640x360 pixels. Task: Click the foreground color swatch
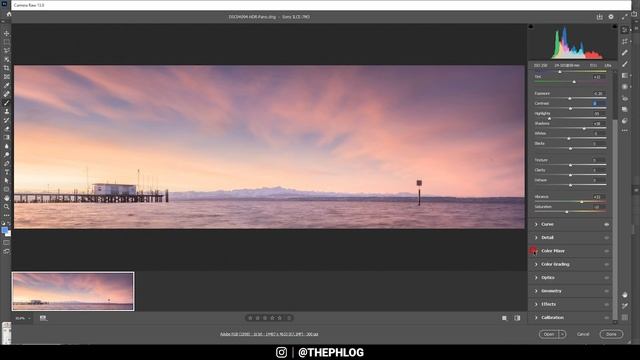coord(5,231)
